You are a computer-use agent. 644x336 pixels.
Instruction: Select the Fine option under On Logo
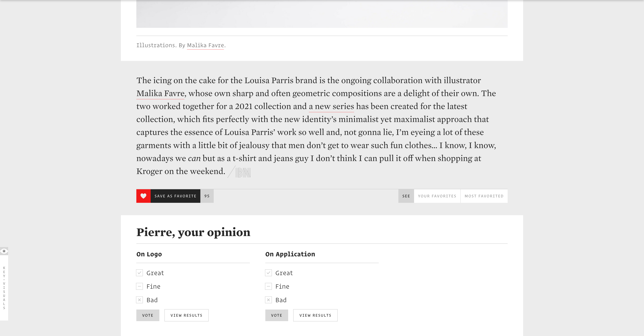tap(139, 286)
